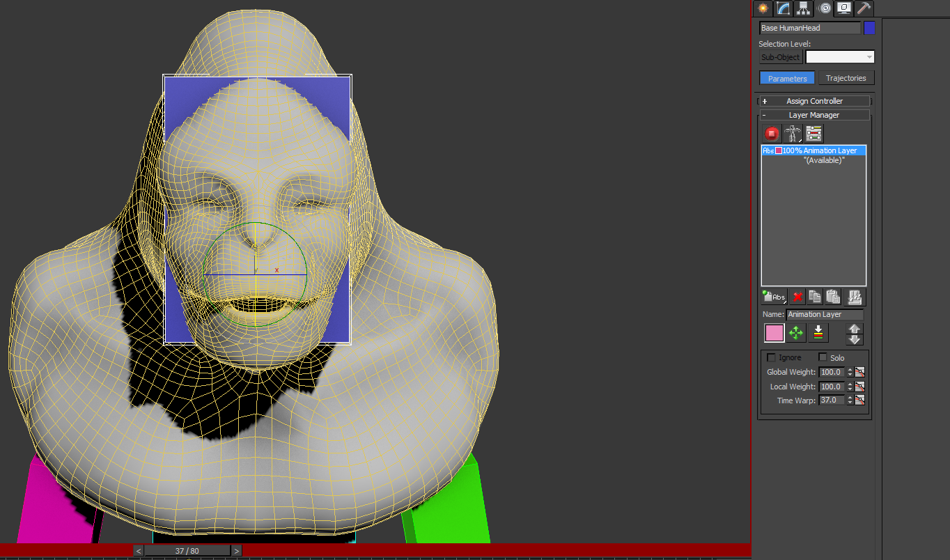Click the red Setup/Animation mode button
The image size is (950, 560).
(772, 134)
